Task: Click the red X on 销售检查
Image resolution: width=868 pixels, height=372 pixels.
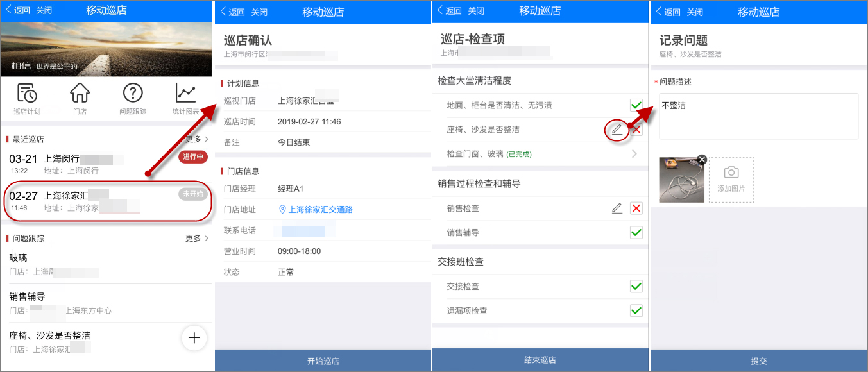Action: 636,208
